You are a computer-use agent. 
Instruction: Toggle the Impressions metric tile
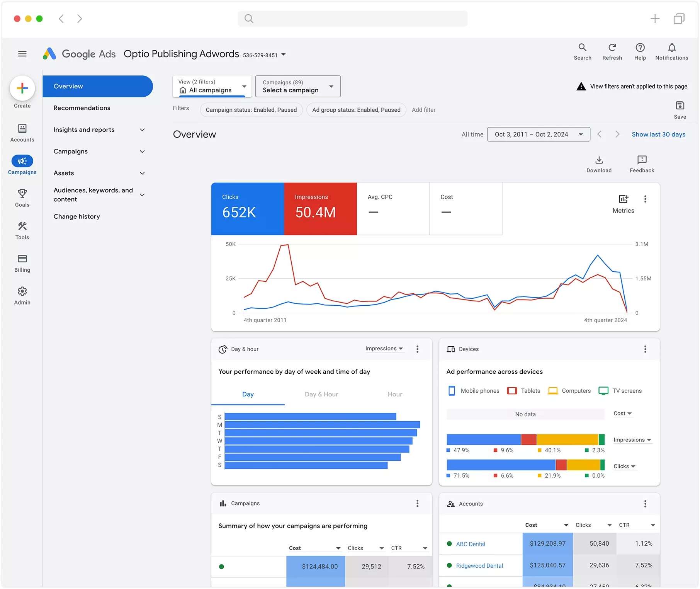pos(320,209)
